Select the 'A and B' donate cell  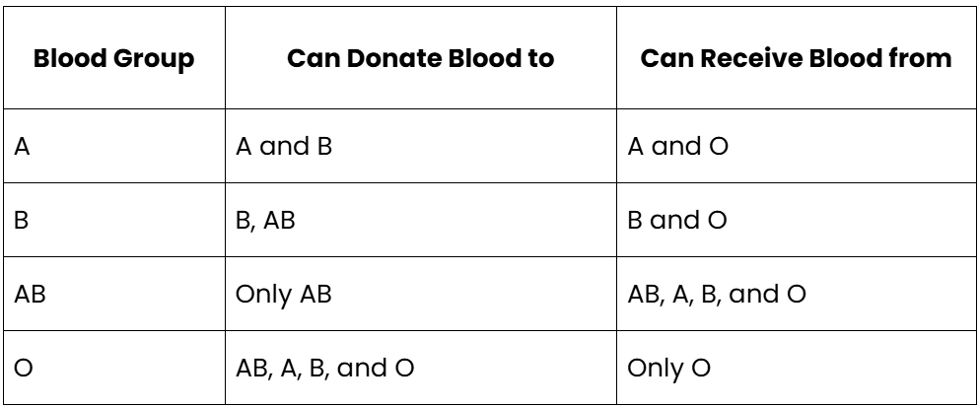421,146
